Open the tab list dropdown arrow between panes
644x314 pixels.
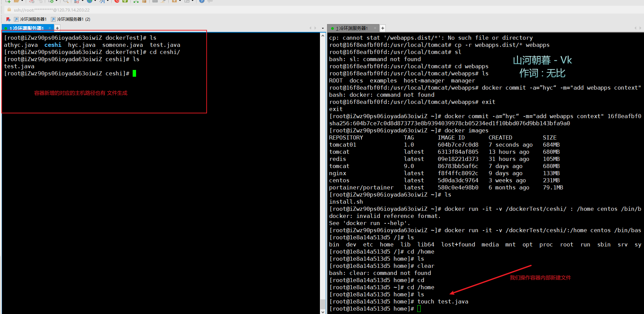click(x=322, y=28)
